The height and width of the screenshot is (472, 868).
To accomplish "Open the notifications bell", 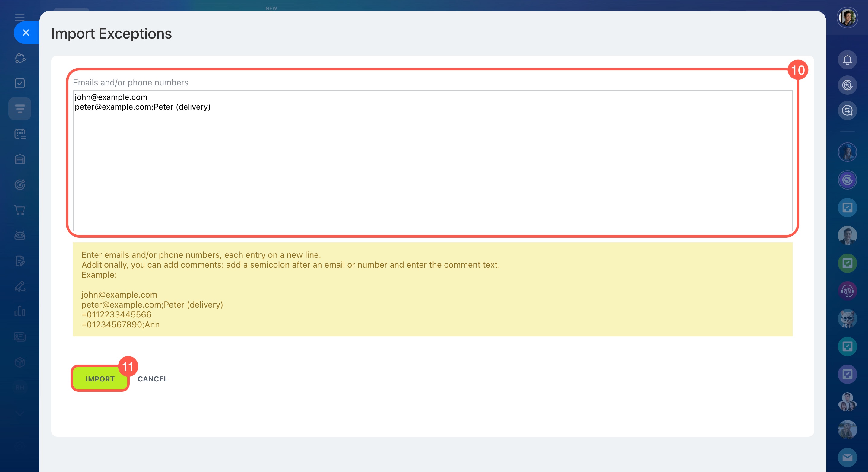I will pos(847,60).
